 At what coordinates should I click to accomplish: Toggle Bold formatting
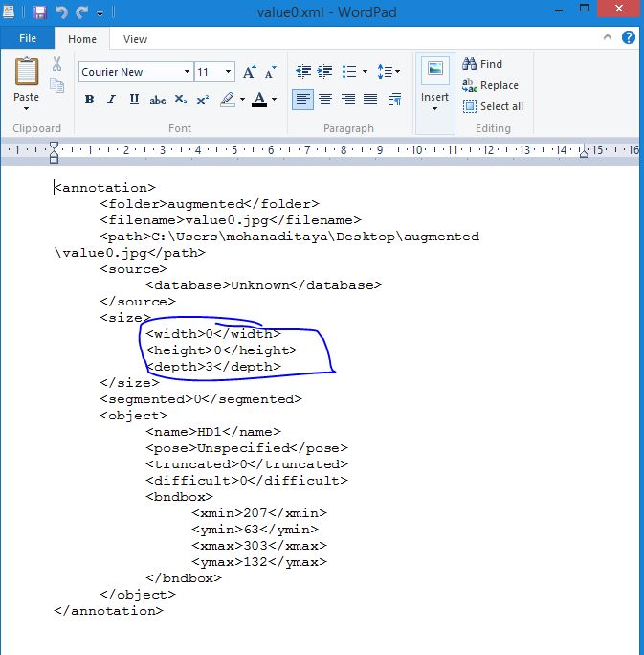(89, 100)
